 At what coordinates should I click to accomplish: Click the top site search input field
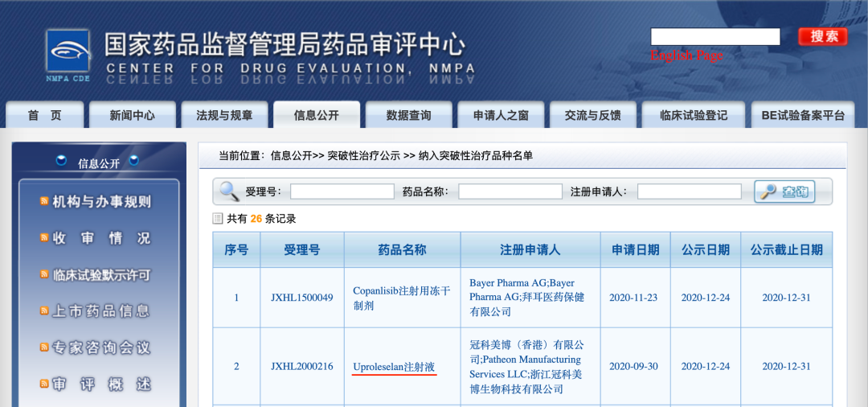[715, 36]
